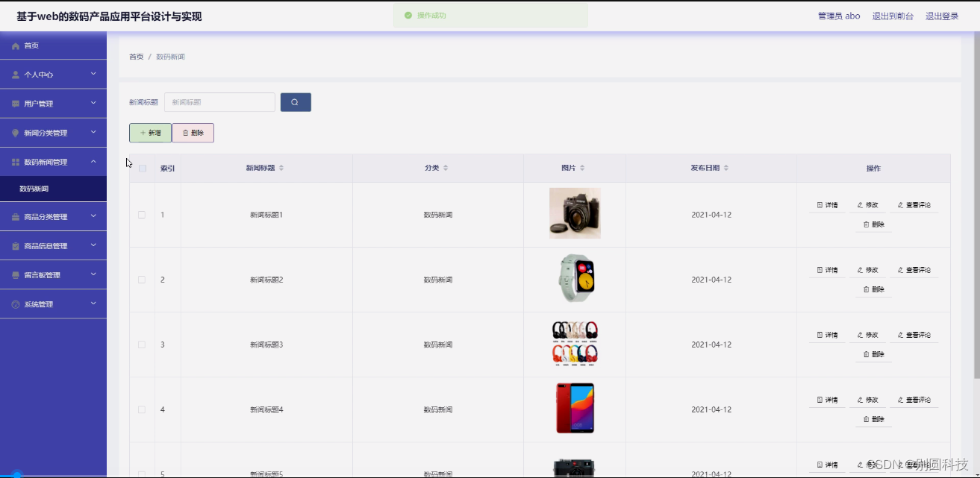
Task: Click the 新闻分类管理 bulb icon
Action: point(15,132)
